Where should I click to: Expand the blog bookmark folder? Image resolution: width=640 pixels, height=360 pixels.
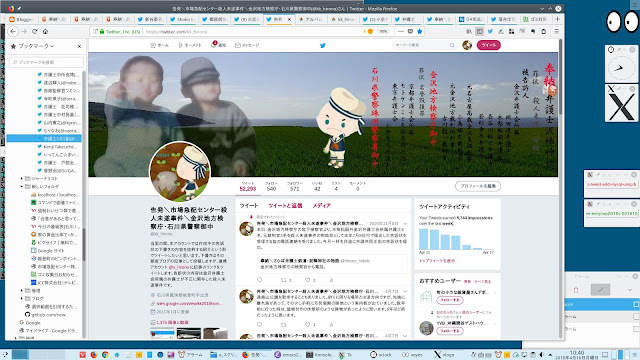(x=22, y=298)
